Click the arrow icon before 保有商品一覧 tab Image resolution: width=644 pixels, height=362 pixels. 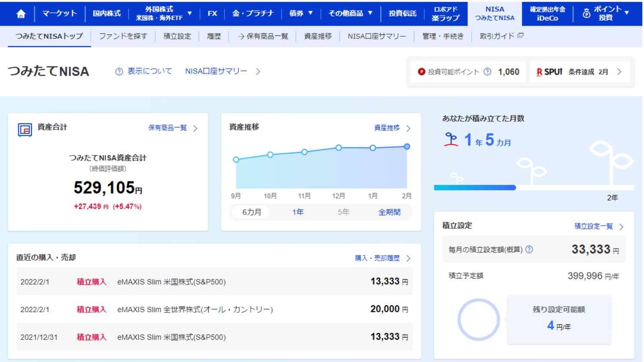241,37
